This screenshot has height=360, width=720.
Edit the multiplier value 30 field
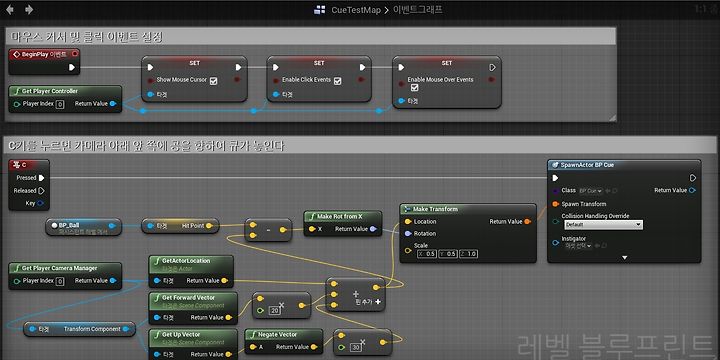point(356,348)
